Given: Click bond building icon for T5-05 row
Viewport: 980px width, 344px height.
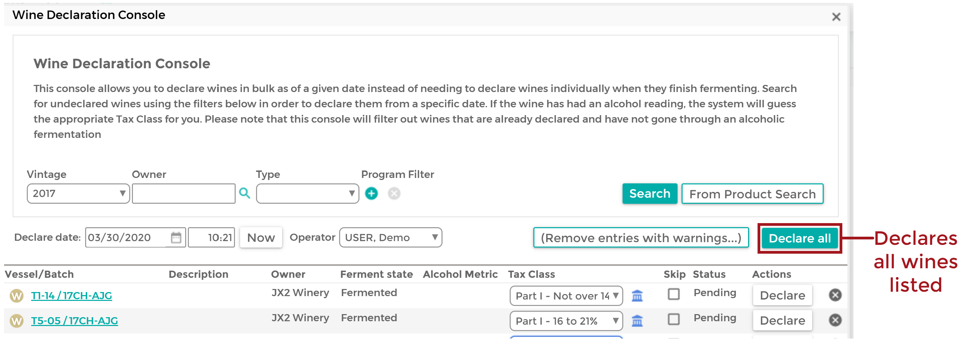Looking at the screenshot, I should [637, 321].
